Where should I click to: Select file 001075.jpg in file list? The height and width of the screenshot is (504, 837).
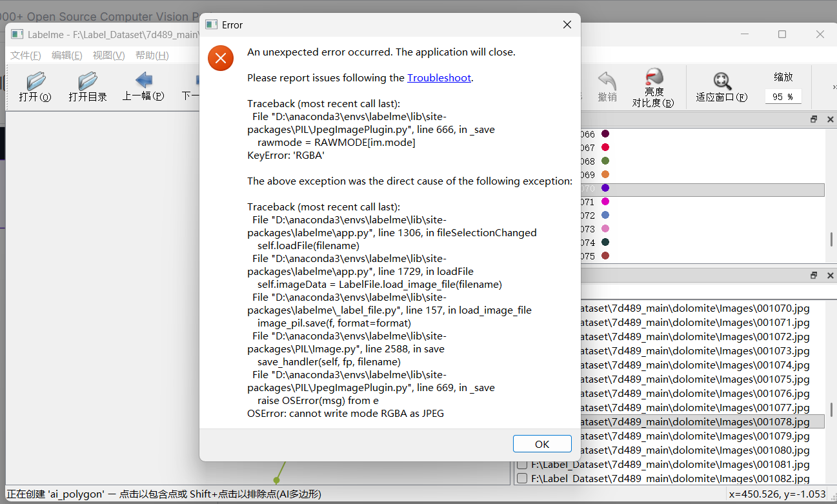(x=695, y=379)
